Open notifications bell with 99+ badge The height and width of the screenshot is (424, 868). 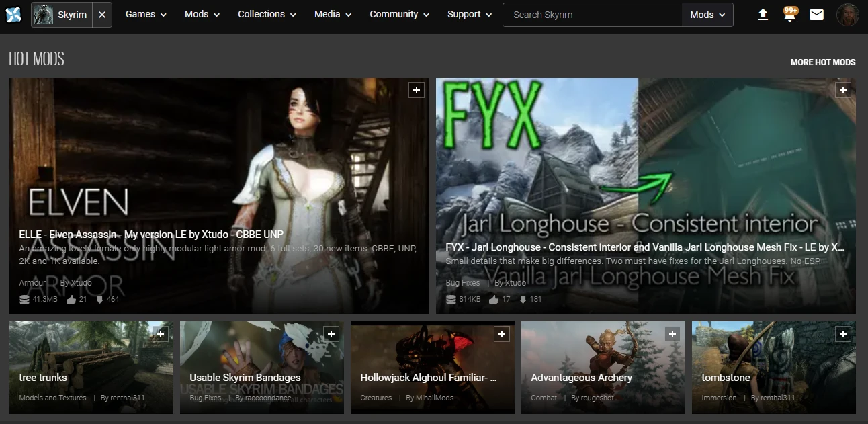(x=790, y=14)
